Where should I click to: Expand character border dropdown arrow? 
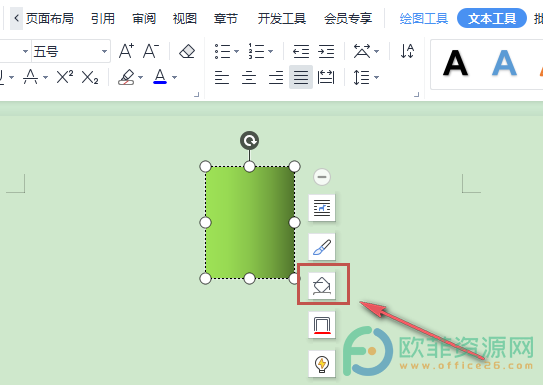coord(45,77)
